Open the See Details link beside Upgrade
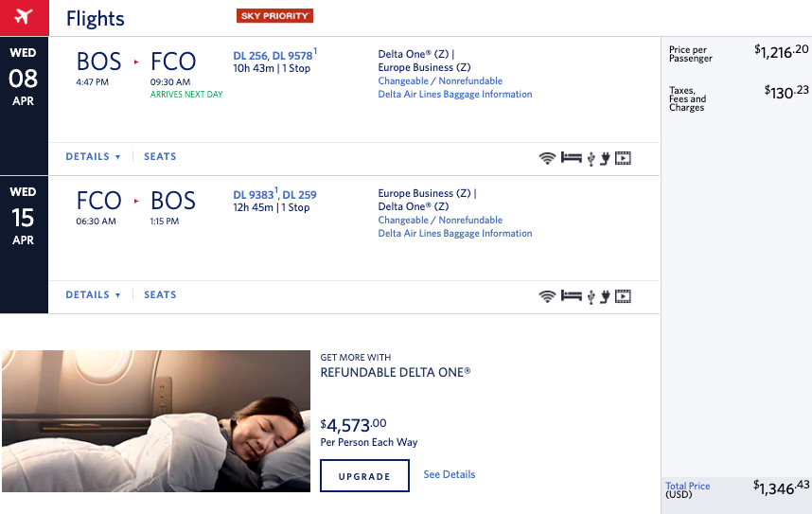The width and height of the screenshot is (812, 514). (x=450, y=474)
